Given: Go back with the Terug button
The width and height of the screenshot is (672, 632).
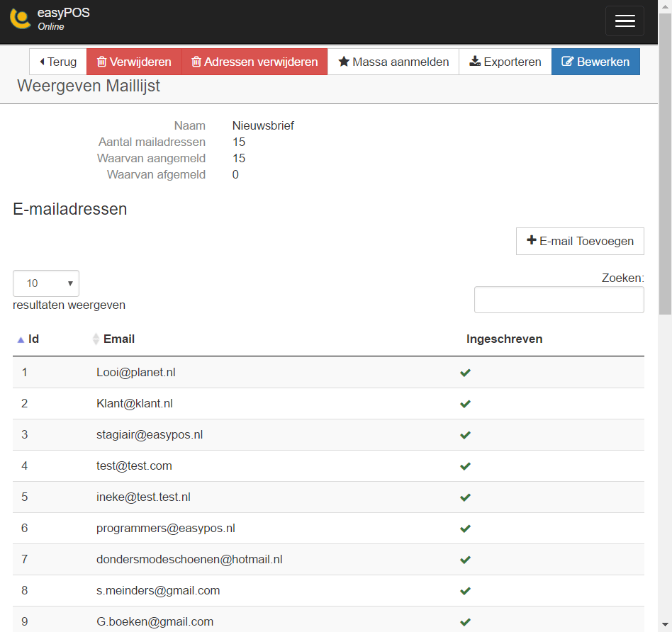Looking at the screenshot, I should click(58, 62).
